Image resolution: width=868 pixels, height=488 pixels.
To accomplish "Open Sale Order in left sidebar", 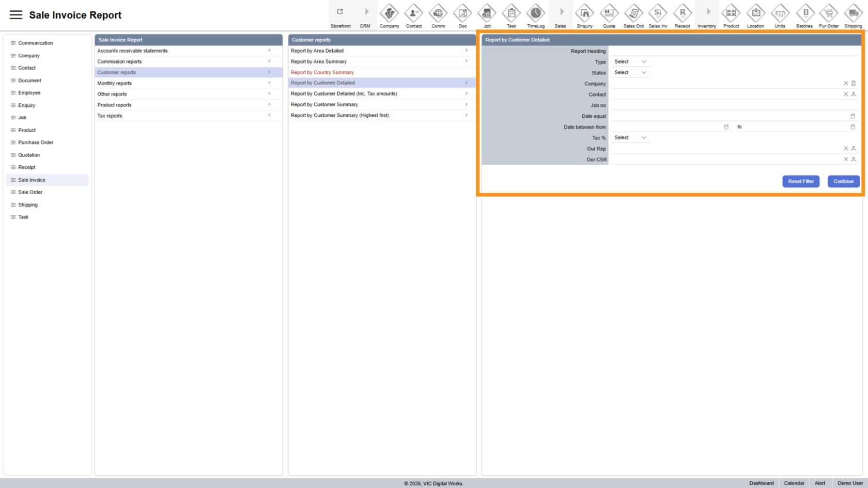I will point(30,192).
